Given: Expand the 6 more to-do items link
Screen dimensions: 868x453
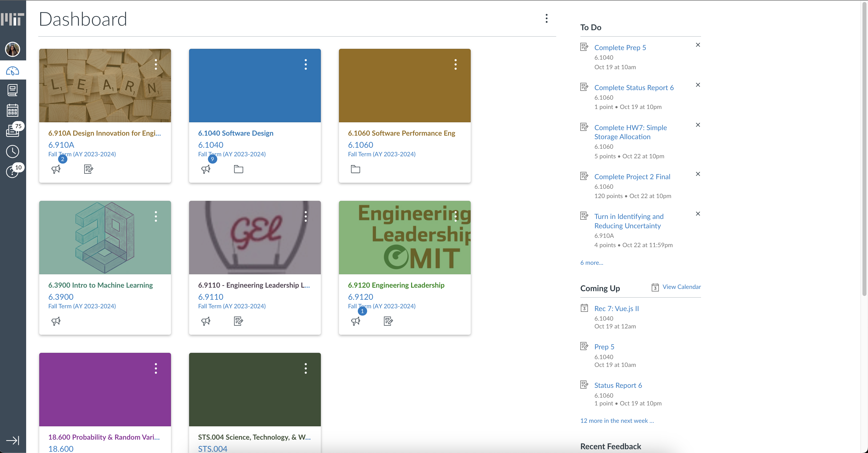Looking at the screenshot, I should 591,262.
